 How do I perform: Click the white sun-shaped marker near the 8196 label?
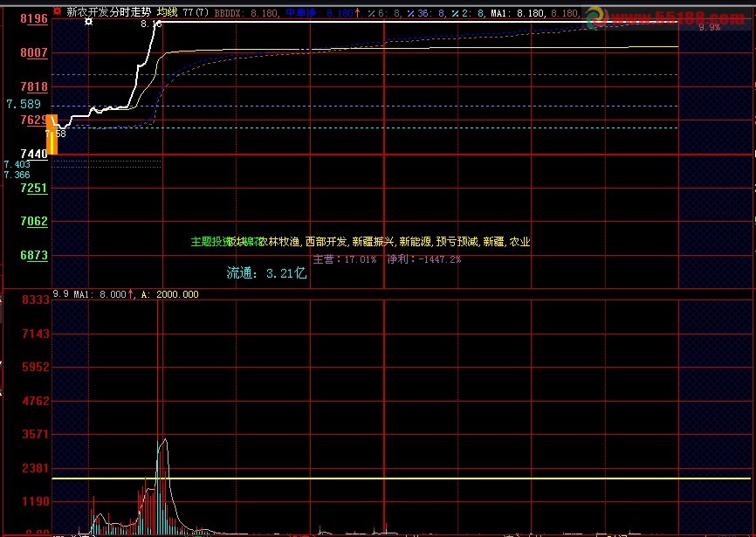click(88, 22)
